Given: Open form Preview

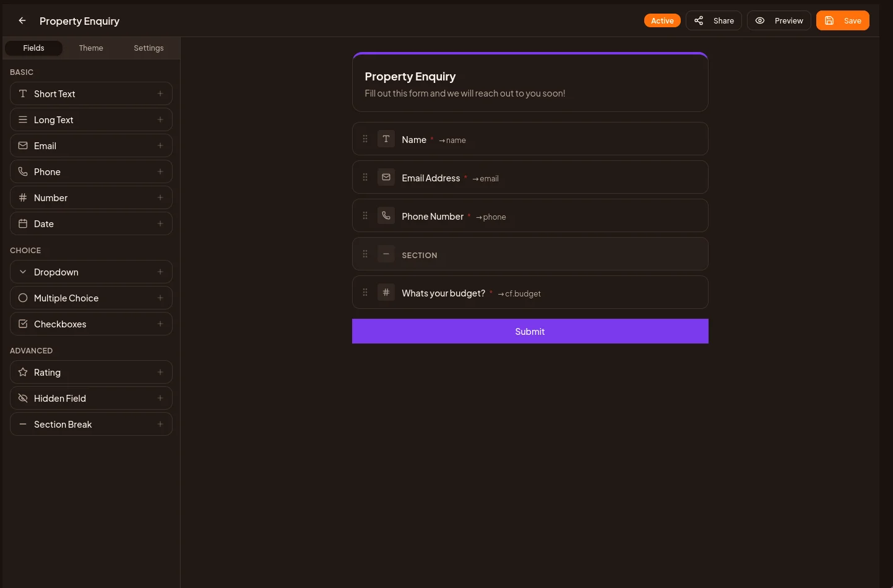Looking at the screenshot, I should 779,20.
